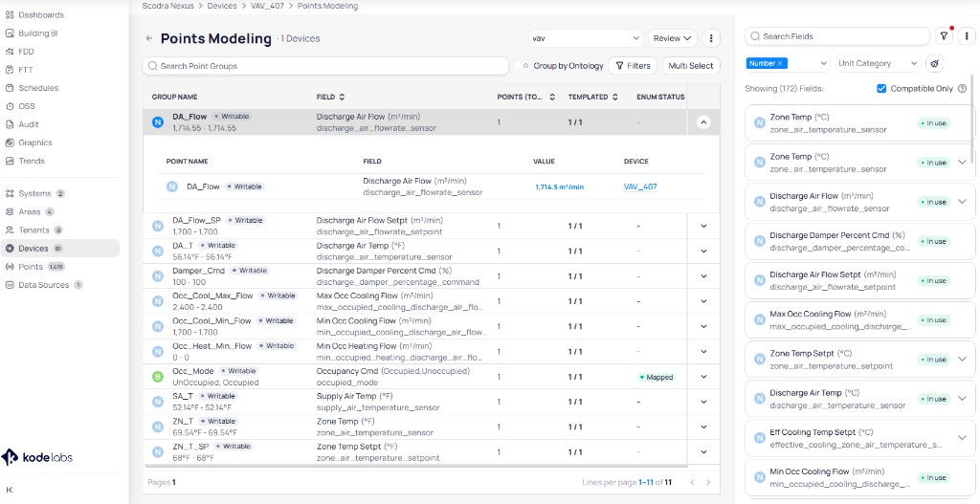Click the Search Fields input
The height and width of the screenshot is (504, 980).
[837, 36]
